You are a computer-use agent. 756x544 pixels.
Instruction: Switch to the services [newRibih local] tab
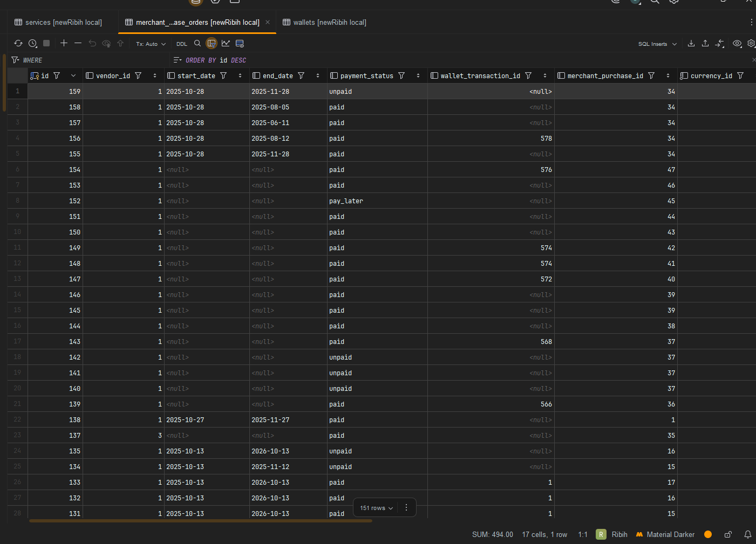58,22
